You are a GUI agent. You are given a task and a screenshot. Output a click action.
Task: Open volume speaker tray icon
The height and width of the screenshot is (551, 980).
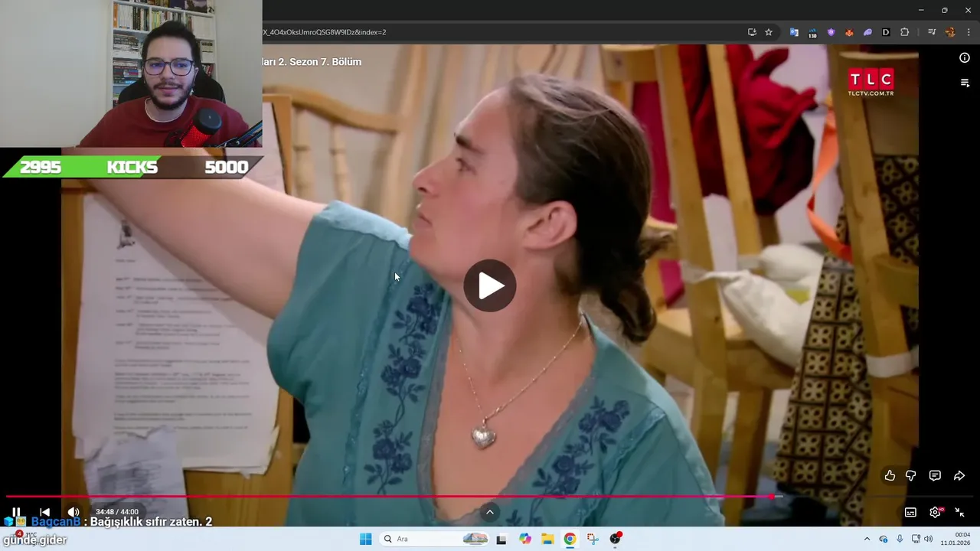pos(929,539)
